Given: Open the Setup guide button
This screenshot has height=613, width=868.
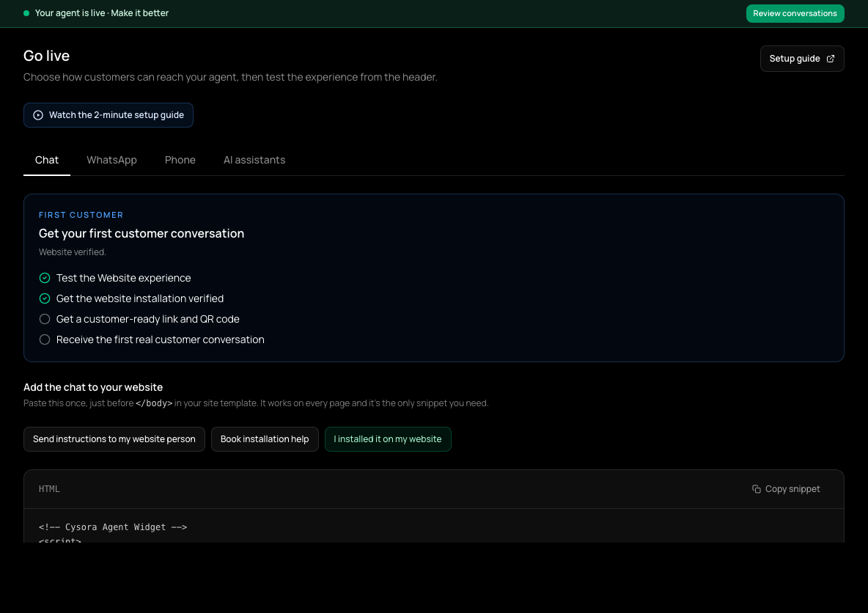Looking at the screenshot, I should tap(801, 59).
